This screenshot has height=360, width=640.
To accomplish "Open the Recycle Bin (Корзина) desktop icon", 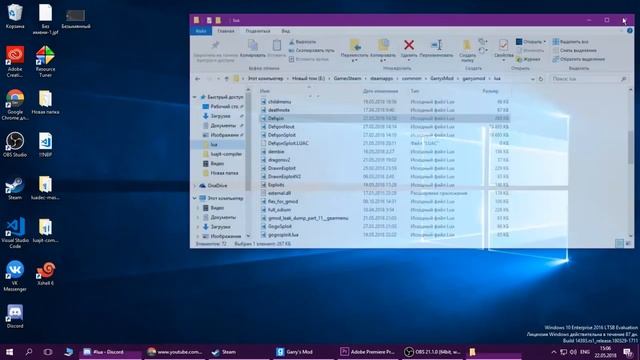I will tap(15, 16).
